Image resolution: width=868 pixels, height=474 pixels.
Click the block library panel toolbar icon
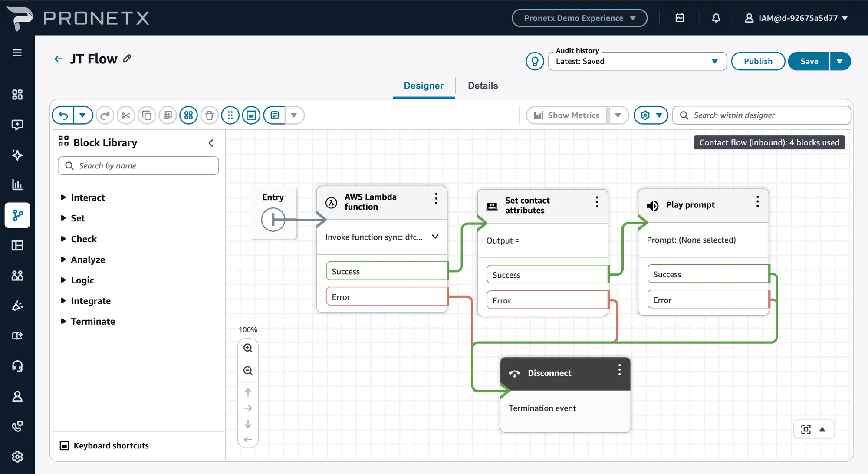coord(251,115)
